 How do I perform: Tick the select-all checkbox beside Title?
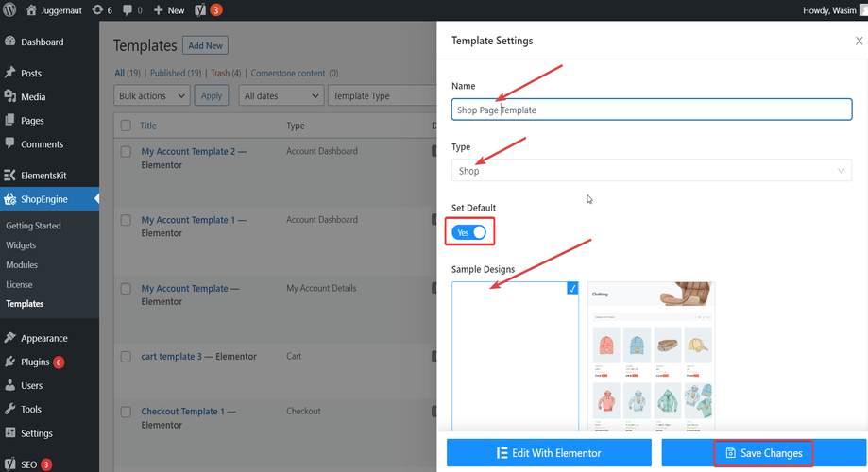click(126, 126)
